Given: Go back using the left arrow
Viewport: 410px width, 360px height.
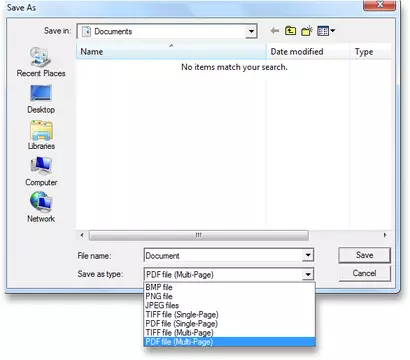Looking at the screenshot, I should pos(275,31).
